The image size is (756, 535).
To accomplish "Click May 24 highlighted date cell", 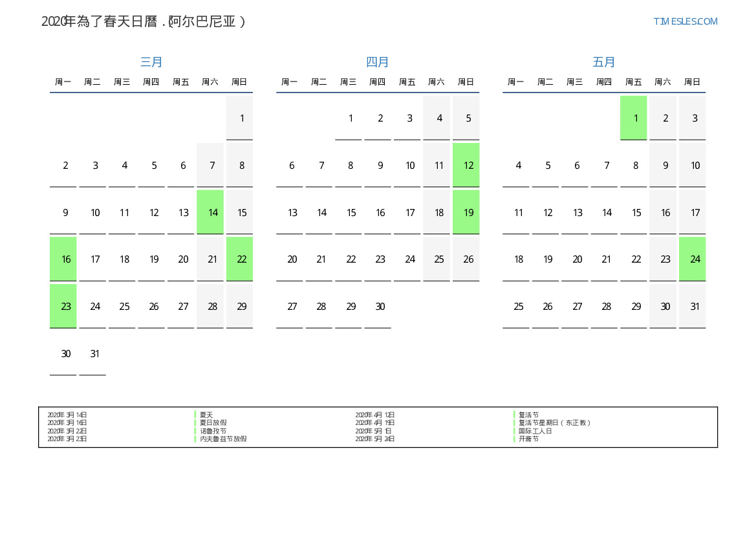I will point(693,259).
